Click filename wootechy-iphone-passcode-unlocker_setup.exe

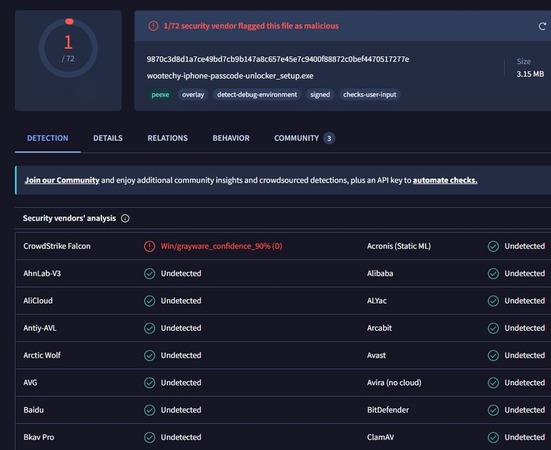230,76
